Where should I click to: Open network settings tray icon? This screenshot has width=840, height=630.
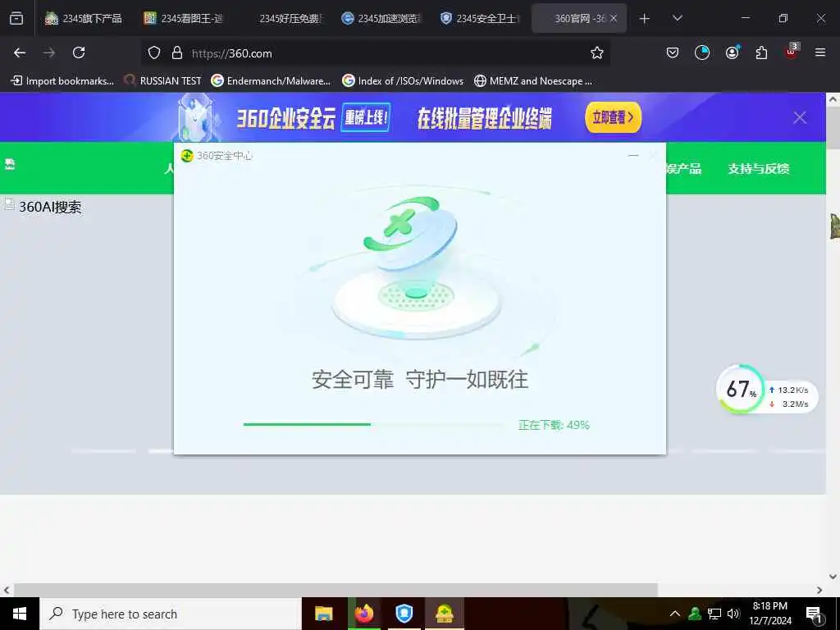pyautogui.click(x=714, y=614)
